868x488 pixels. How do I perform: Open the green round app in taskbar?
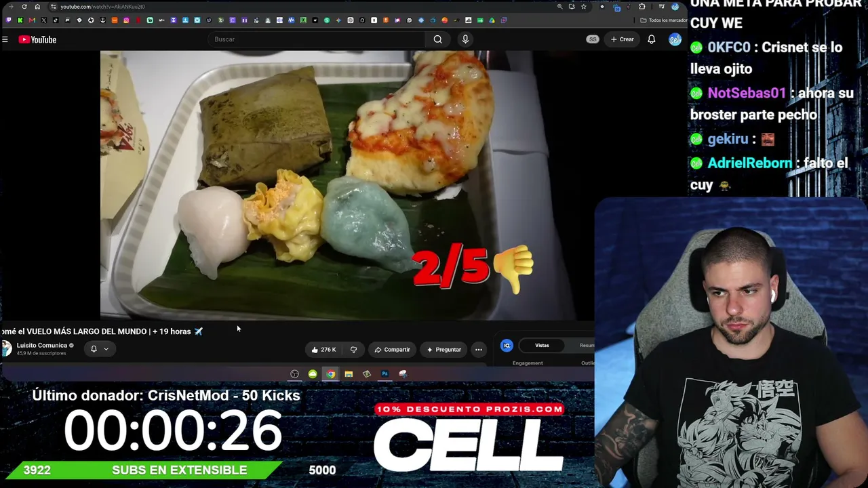tap(313, 374)
